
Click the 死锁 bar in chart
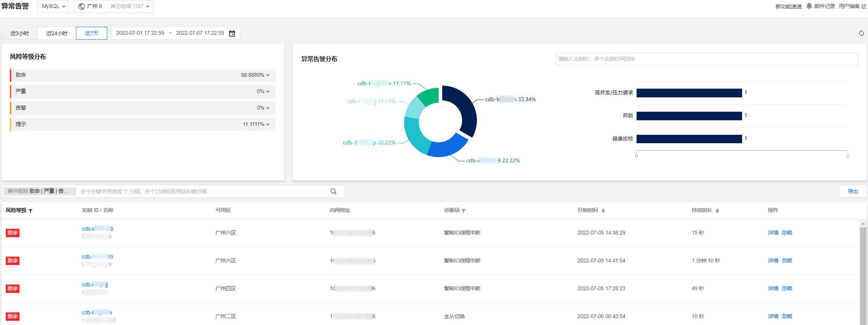click(x=689, y=116)
